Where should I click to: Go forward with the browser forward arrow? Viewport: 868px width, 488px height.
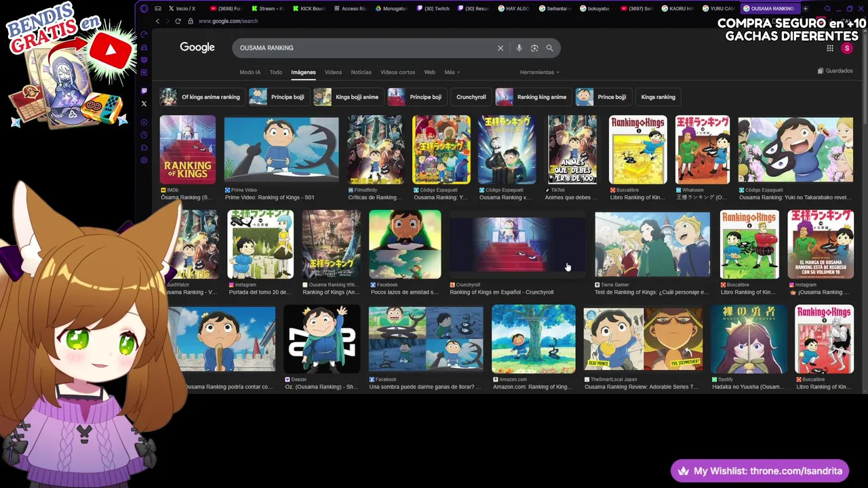pyautogui.click(x=167, y=21)
